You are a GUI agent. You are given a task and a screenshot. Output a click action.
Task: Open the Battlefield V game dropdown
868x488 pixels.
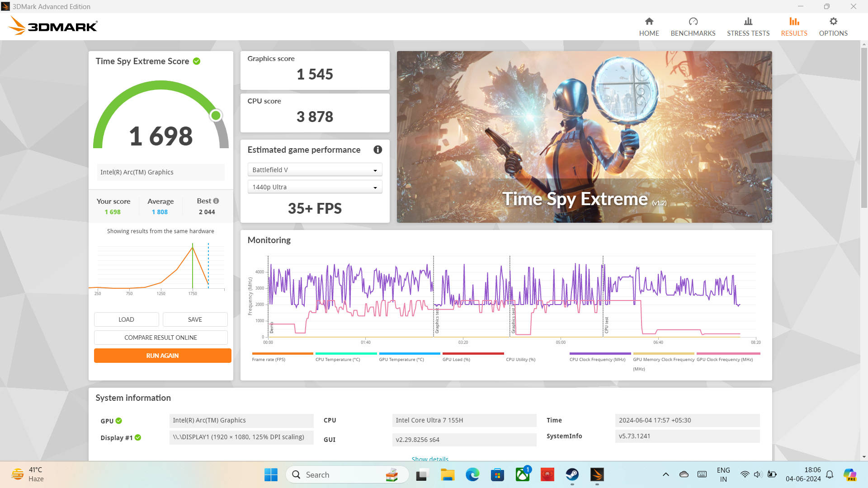[315, 170]
